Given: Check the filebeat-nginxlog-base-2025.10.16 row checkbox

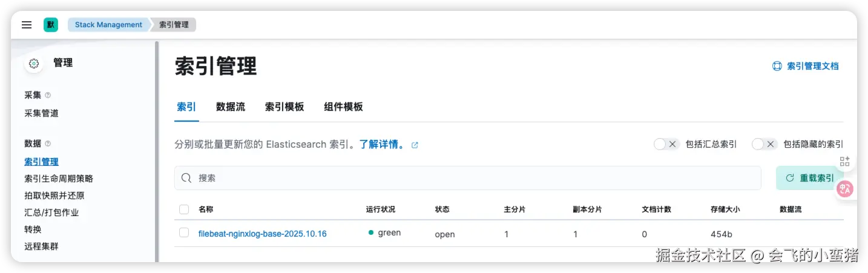Looking at the screenshot, I should tap(184, 232).
